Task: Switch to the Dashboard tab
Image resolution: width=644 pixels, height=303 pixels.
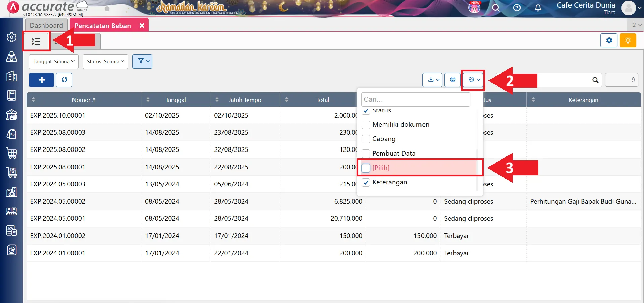Action: click(x=46, y=25)
